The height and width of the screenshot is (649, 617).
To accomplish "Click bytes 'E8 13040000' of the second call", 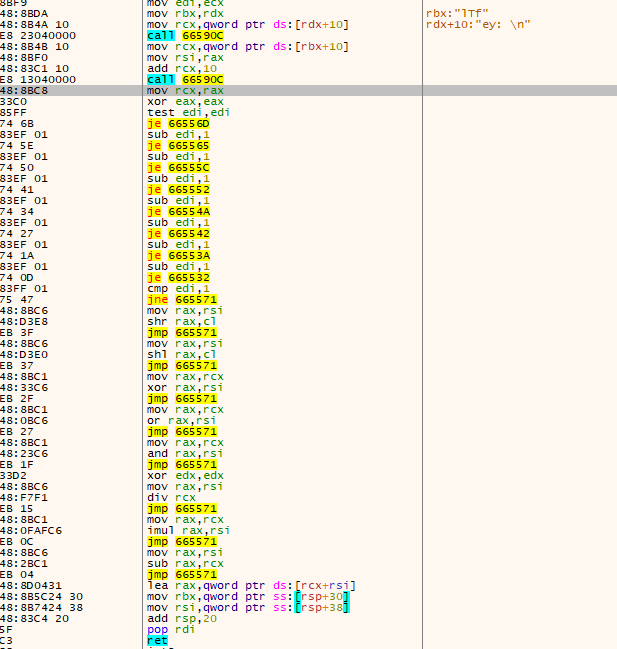I will 38,79.
